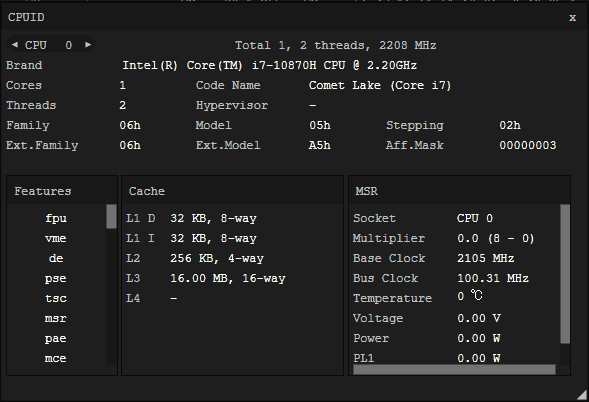Click the Features list vertical scrollbar thumb

coord(111,216)
